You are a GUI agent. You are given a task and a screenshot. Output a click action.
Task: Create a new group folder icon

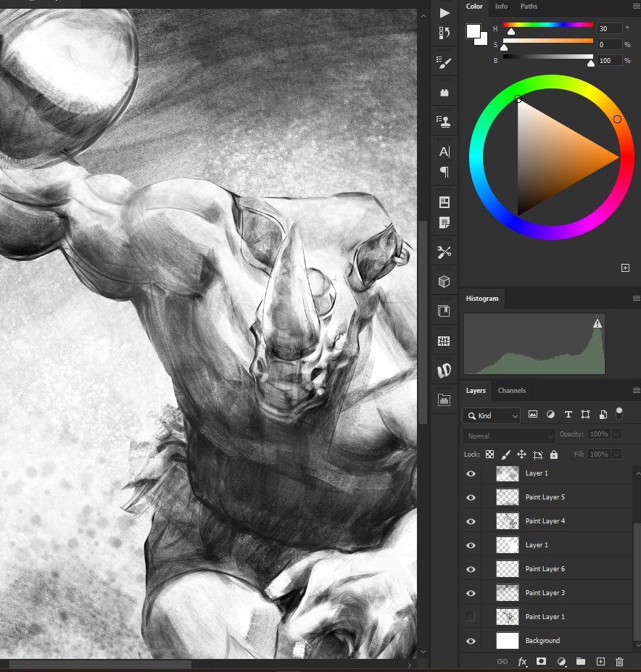tap(581, 661)
